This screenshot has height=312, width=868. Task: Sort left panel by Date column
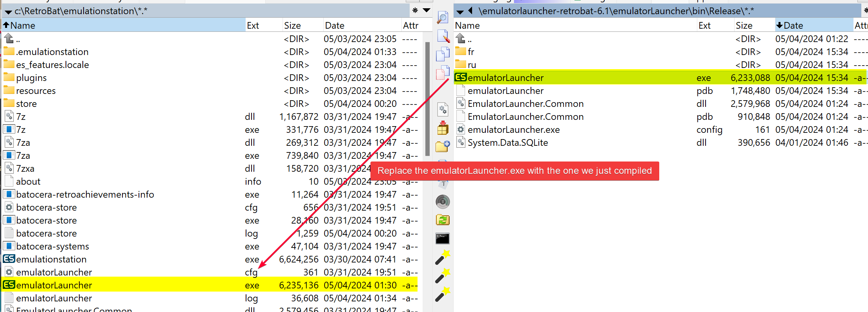(x=362, y=25)
